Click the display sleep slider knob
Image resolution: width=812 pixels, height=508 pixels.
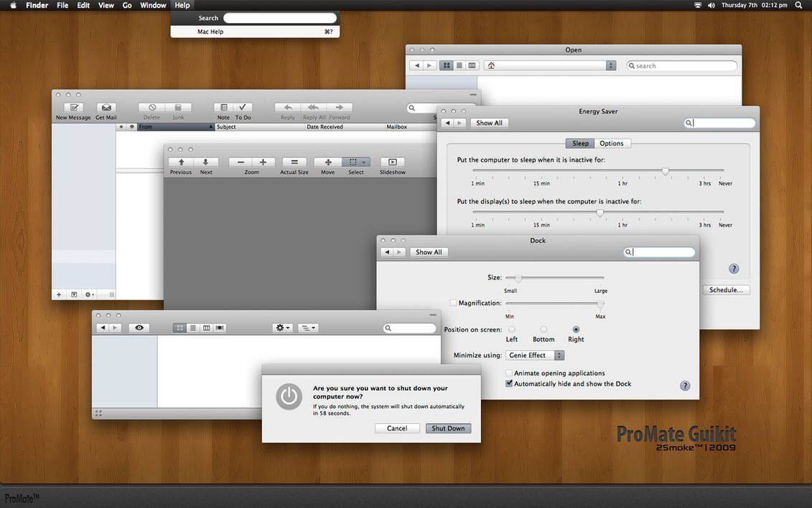(x=600, y=213)
